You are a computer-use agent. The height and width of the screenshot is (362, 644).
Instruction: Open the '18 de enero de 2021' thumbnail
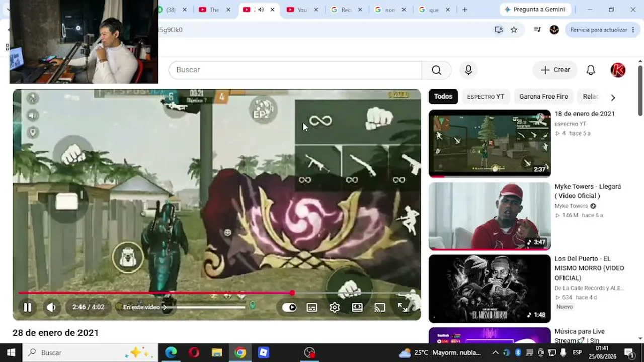pos(490,144)
